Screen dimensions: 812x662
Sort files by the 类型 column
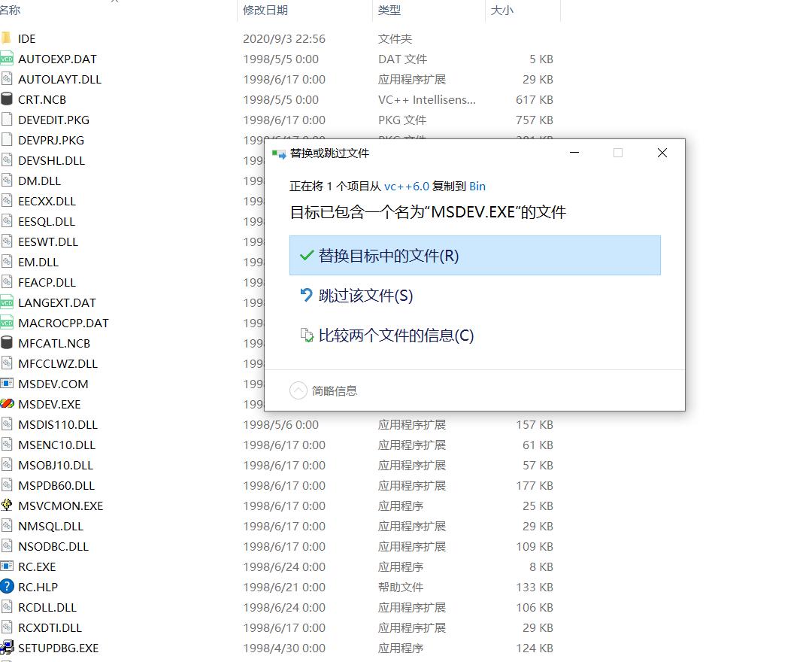(x=387, y=11)
